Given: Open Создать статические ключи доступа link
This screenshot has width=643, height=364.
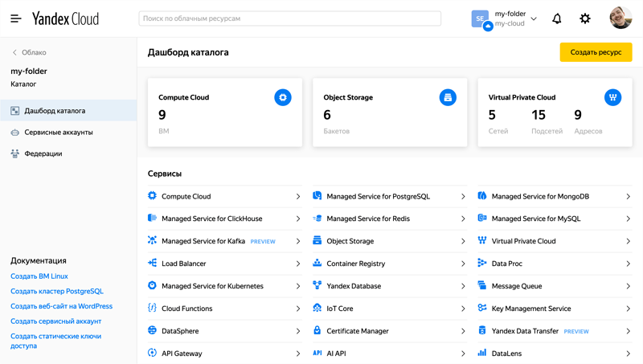Looking at the screenshot, I should 55,341.
